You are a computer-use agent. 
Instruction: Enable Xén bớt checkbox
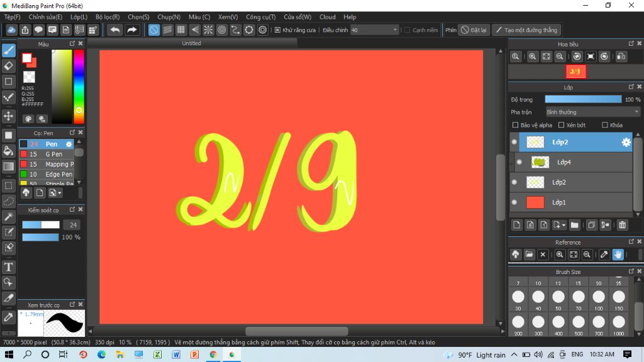[x=561, y=125]
